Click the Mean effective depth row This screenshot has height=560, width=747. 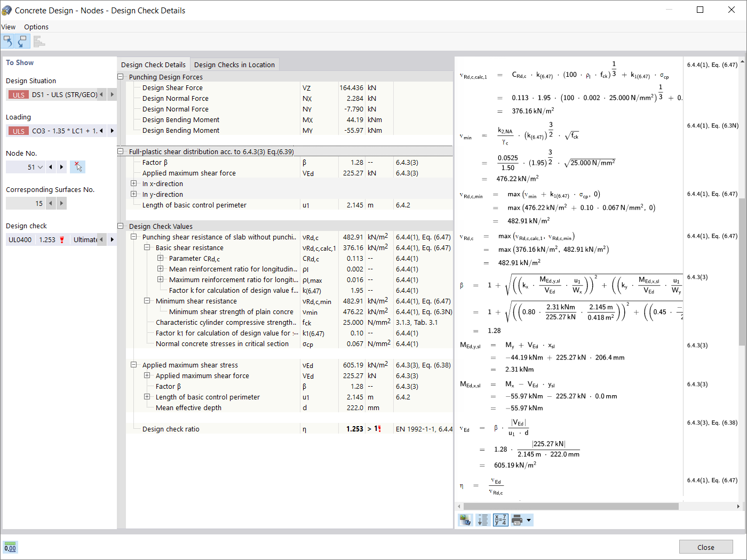289,407
